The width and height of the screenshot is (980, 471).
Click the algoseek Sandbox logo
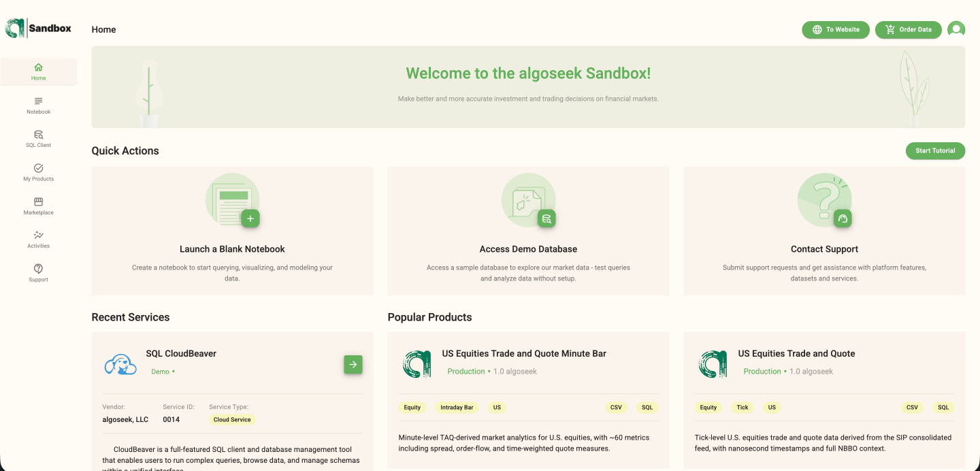tap(38, 28)
